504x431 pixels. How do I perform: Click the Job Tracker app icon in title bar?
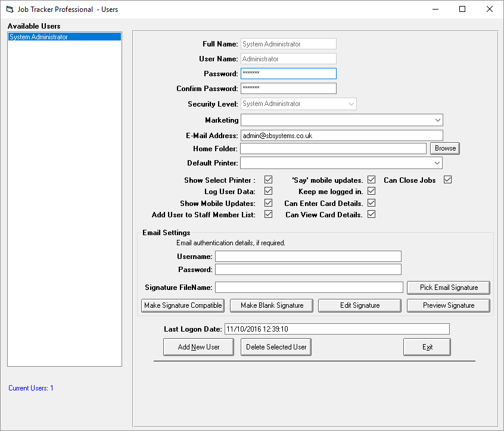(x=10, y=10)
